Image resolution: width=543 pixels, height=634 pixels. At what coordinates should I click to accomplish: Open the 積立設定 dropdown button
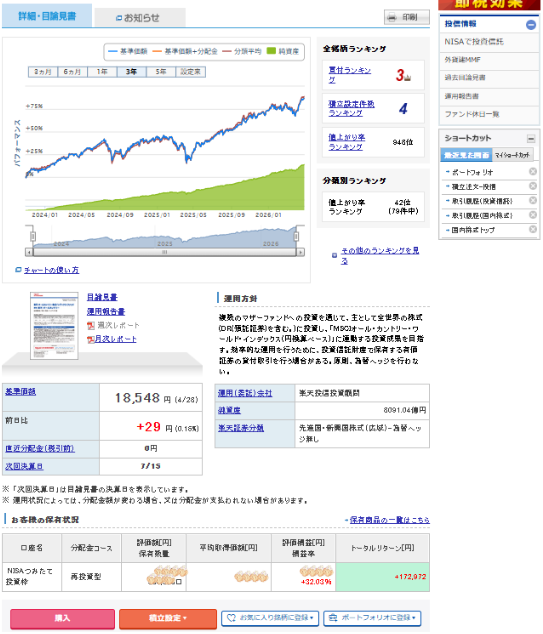pyautogui.click(x=168, y=619)
